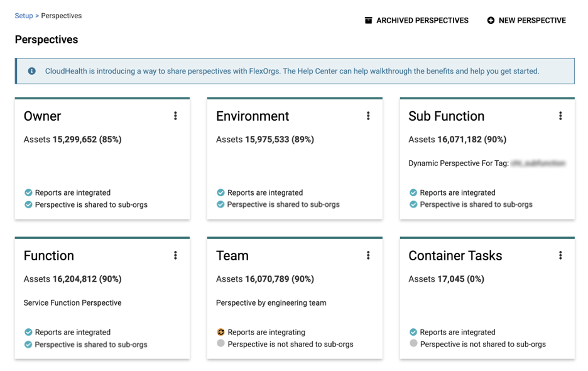Open the Function card kebab menu
This screenshot has height=371, width=588.
(x=175, y=255)
